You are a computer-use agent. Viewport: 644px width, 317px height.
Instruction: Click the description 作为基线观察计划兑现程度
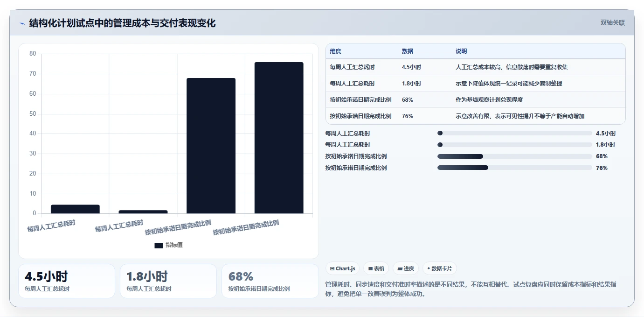pyautogui.click(x=489, y=100)
